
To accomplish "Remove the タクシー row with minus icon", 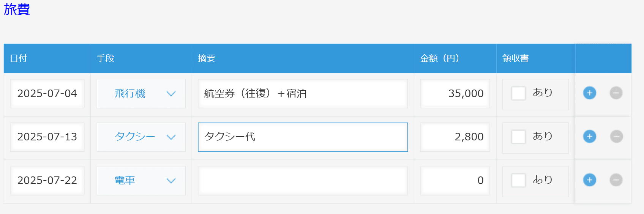I will point(616,137).
